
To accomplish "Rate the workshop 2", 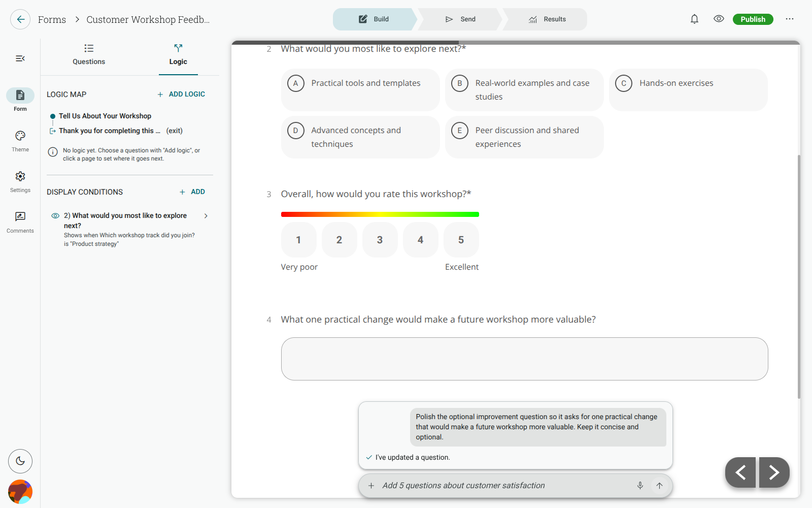I will pos(339,240).
